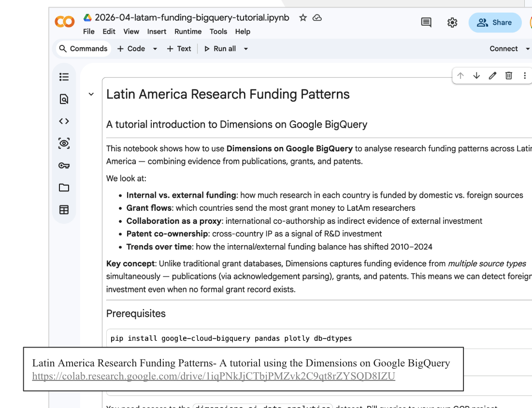Expand the Code insert dropdown arrow

pyautogui.click(x=155, y=49)
